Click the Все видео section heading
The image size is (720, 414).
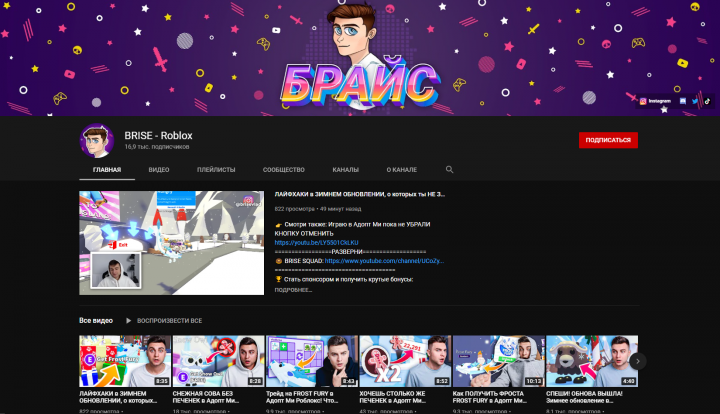(96, 320)
